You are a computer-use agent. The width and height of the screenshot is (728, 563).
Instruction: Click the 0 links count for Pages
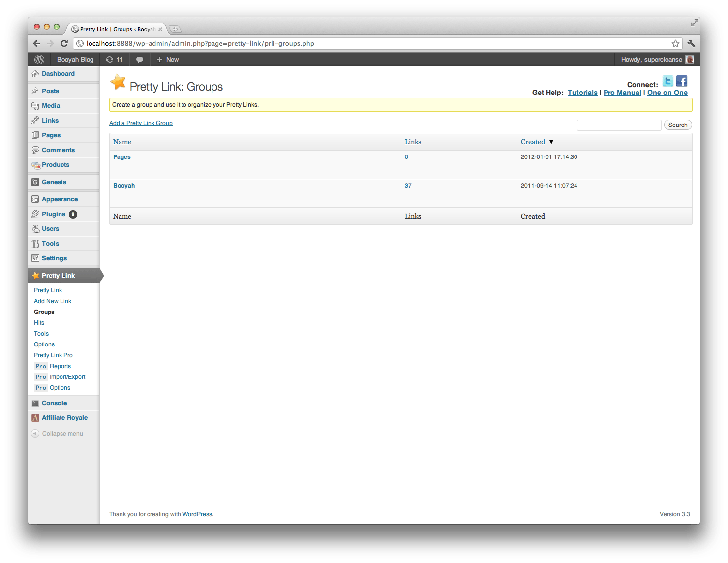coord(406,157)
